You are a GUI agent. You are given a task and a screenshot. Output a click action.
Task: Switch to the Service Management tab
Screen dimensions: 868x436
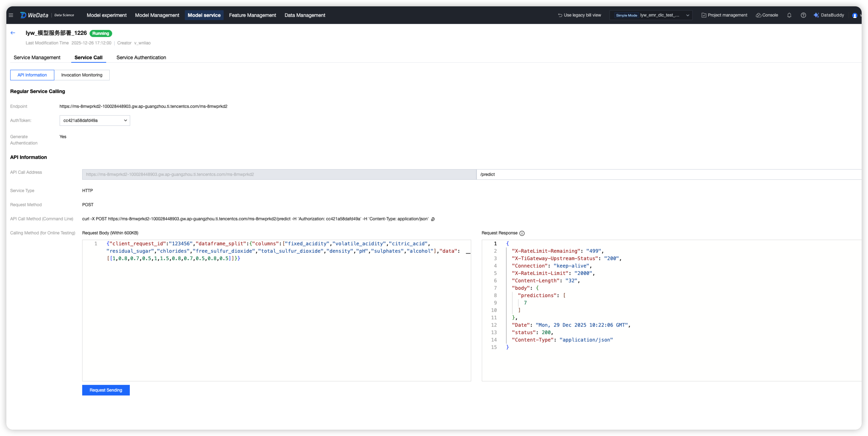[37, 57]
